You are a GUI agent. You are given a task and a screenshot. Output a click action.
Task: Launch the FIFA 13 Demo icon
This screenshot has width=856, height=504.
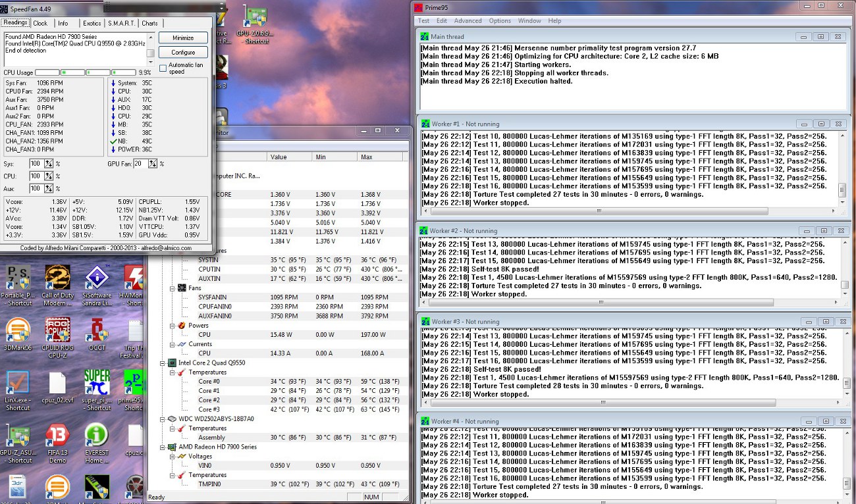click(x=58, y=435)
